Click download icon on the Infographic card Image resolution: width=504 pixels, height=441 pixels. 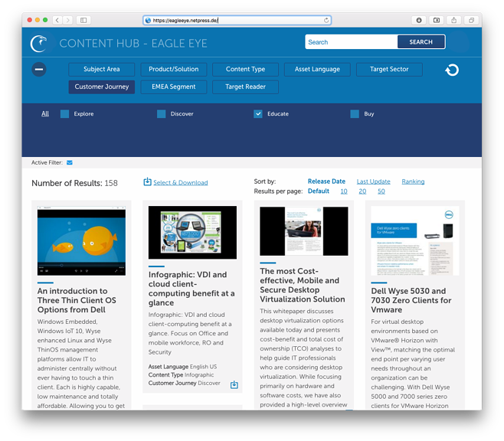(x=234, y=385)
